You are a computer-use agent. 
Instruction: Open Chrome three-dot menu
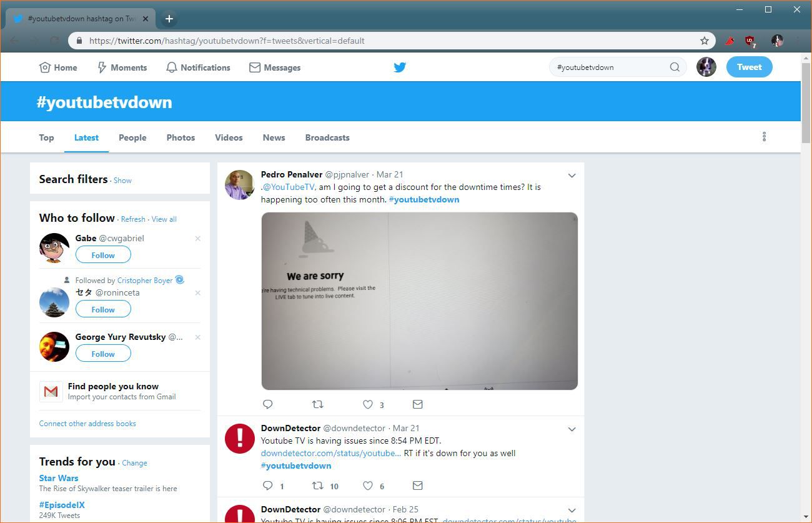pos(798,41)
